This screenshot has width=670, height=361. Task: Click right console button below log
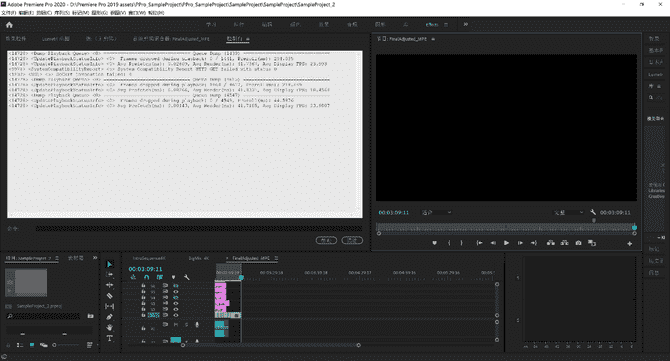tap(352, 240)
